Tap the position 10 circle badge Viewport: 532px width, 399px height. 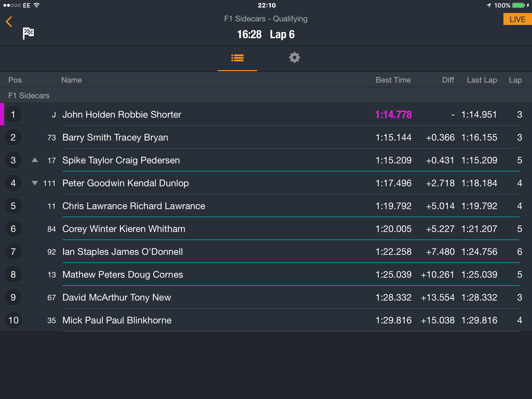pos(13,320)
